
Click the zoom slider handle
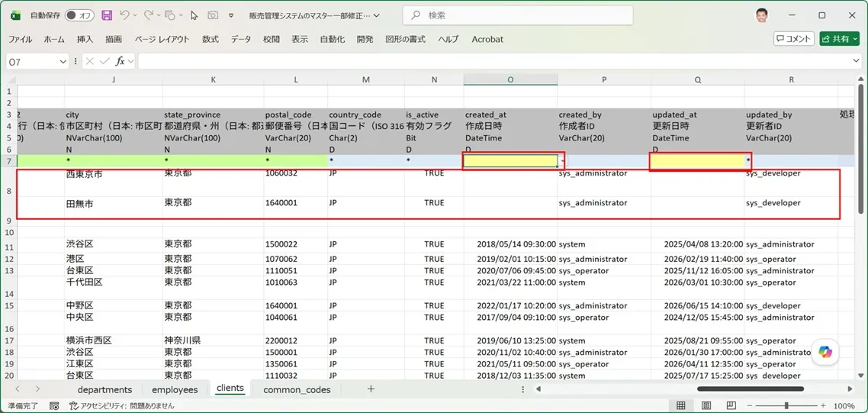(x=786, y=406)
